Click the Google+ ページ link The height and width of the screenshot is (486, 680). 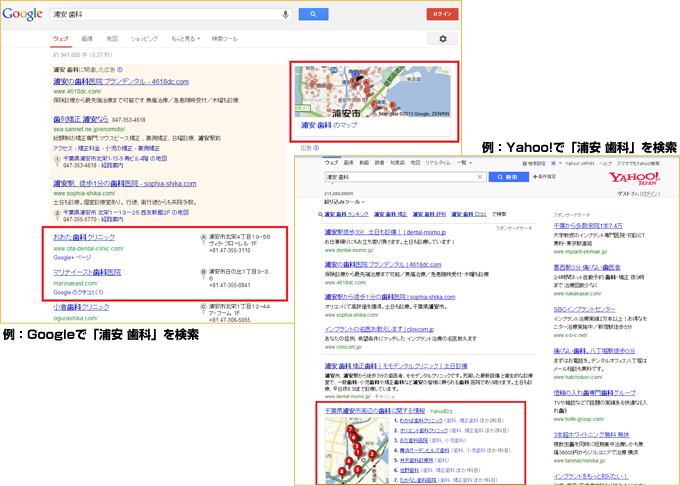click(72, 258)
